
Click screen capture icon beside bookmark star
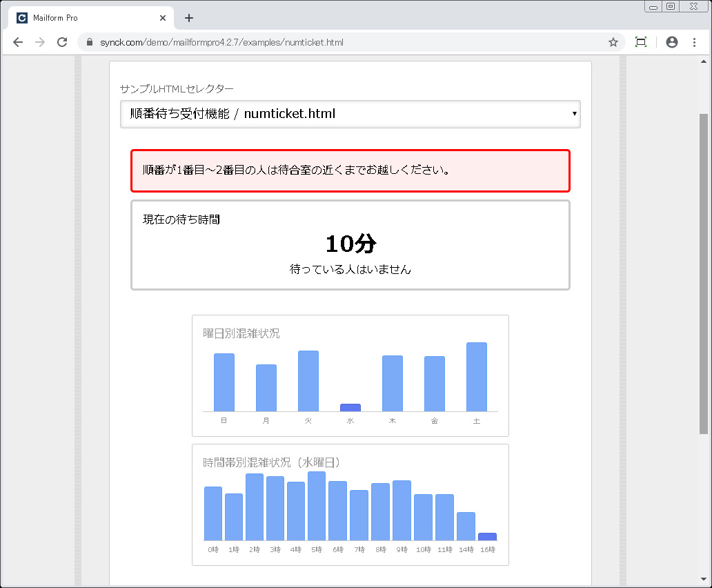tap(640, 42)
